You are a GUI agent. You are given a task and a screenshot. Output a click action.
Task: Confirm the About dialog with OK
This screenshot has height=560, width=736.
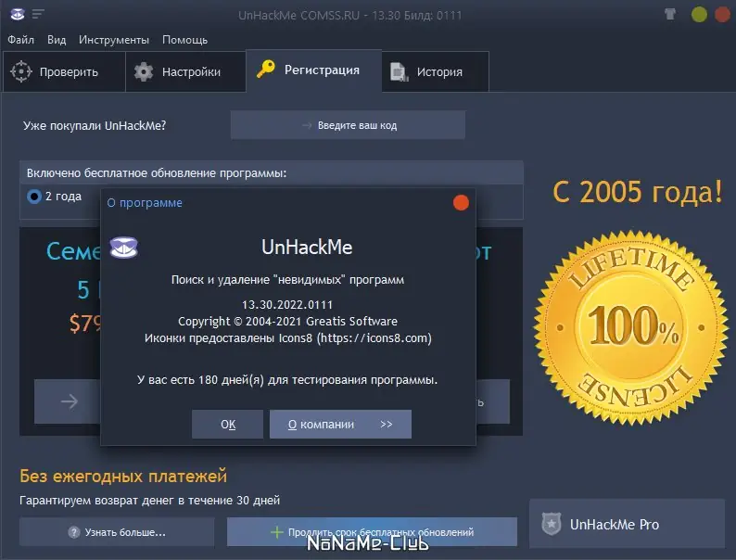(228, 425)
